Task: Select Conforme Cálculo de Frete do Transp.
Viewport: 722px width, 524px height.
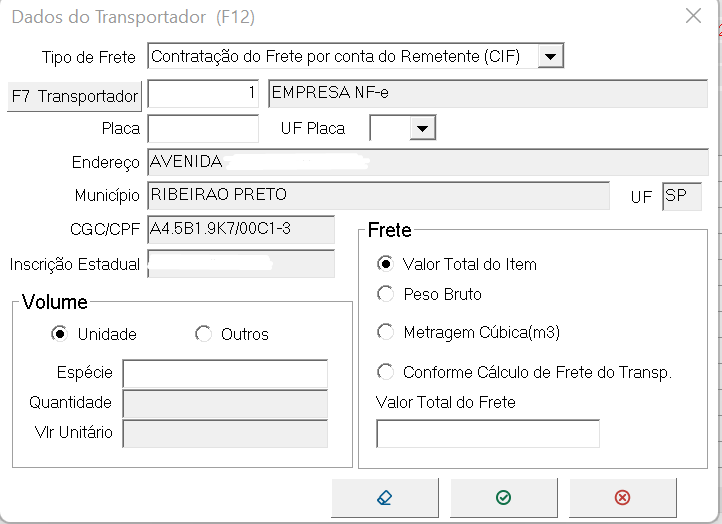Action: (385, 372)
